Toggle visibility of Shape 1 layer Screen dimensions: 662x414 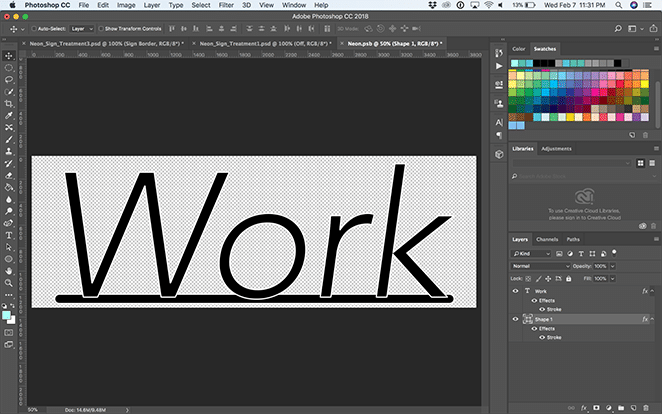click(516, 320)
